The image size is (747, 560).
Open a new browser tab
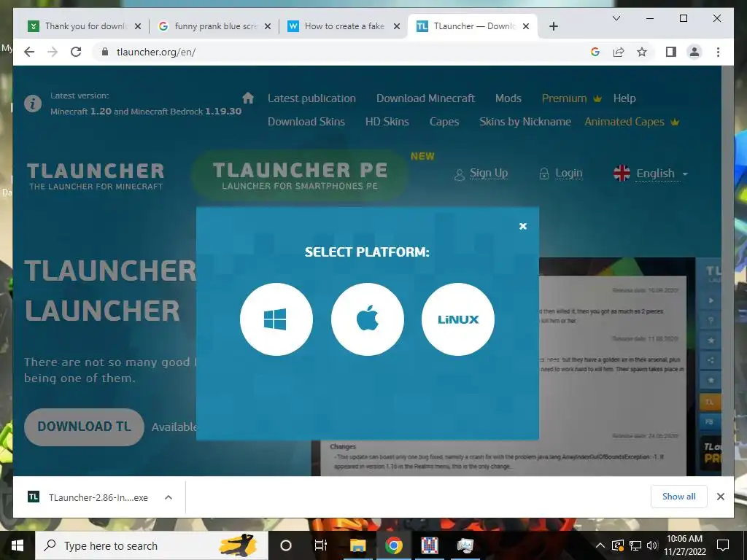coord(553,26)
